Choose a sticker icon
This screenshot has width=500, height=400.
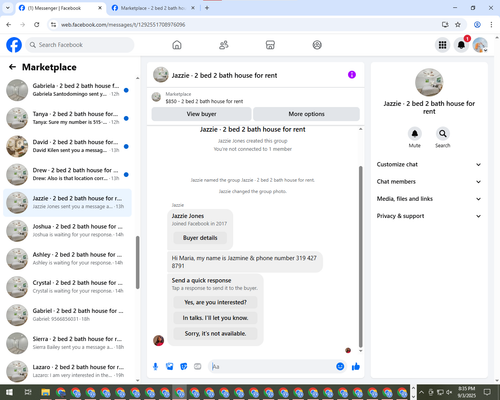pos(184,367)
